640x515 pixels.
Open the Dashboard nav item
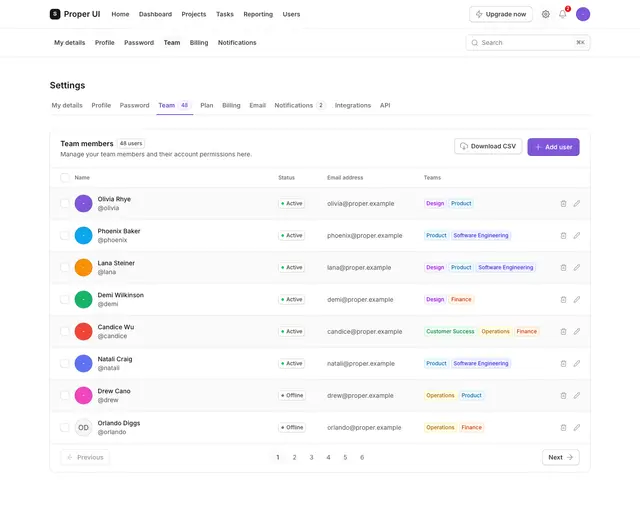coord(155,14)
